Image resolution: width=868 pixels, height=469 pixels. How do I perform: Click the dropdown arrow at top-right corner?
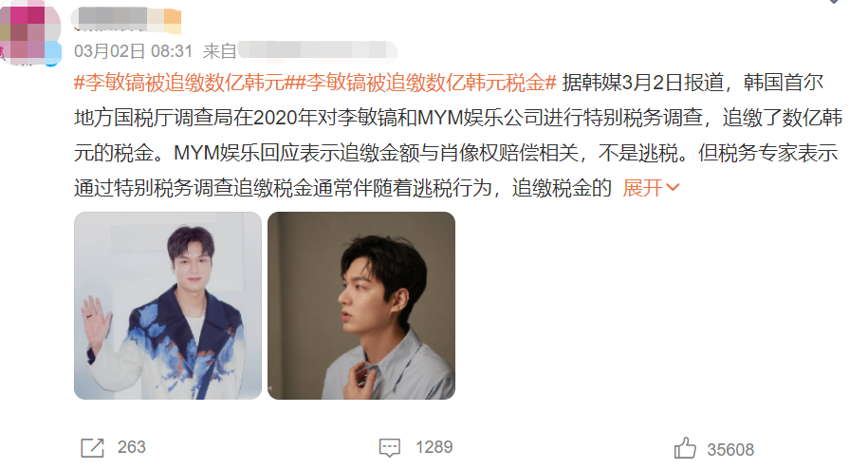834,2
